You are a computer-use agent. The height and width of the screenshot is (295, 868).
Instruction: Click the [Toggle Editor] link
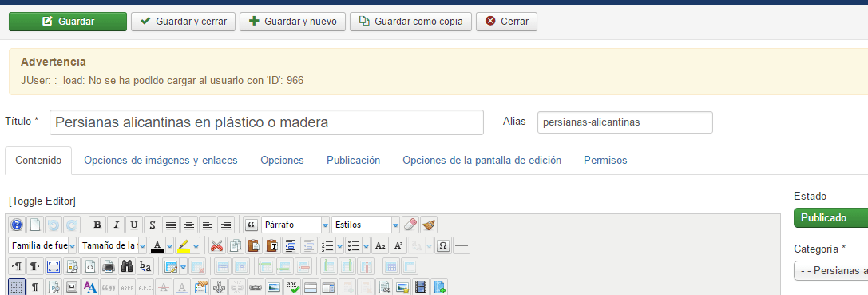[x=42, y=201]
